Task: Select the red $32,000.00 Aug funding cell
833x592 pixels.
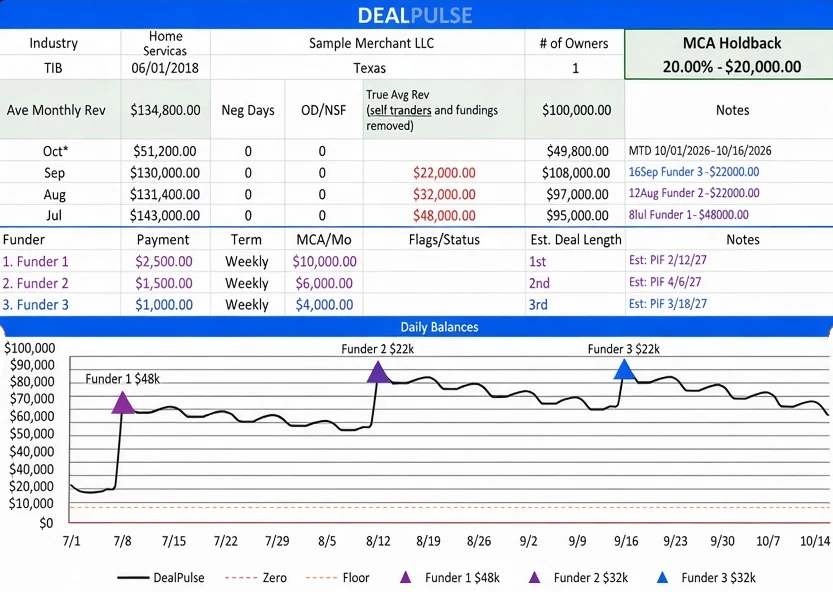Action: (444, 194)
